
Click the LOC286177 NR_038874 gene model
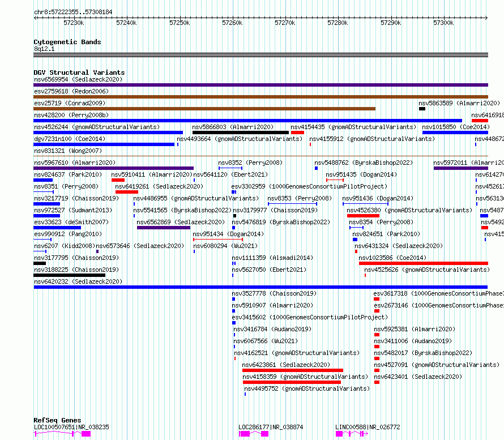[254, 434]
